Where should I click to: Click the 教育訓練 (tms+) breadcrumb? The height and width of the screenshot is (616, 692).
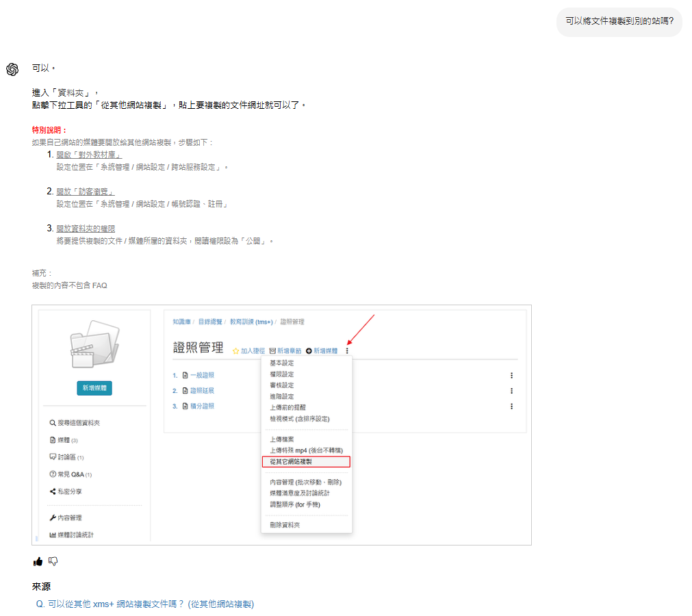click(x=251, y=322)
